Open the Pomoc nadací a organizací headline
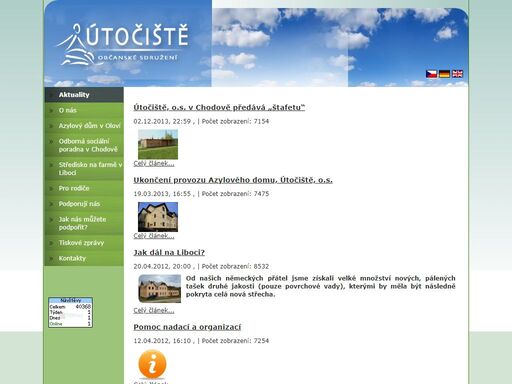The image size is (512, 384). click(x=187, y=327)
